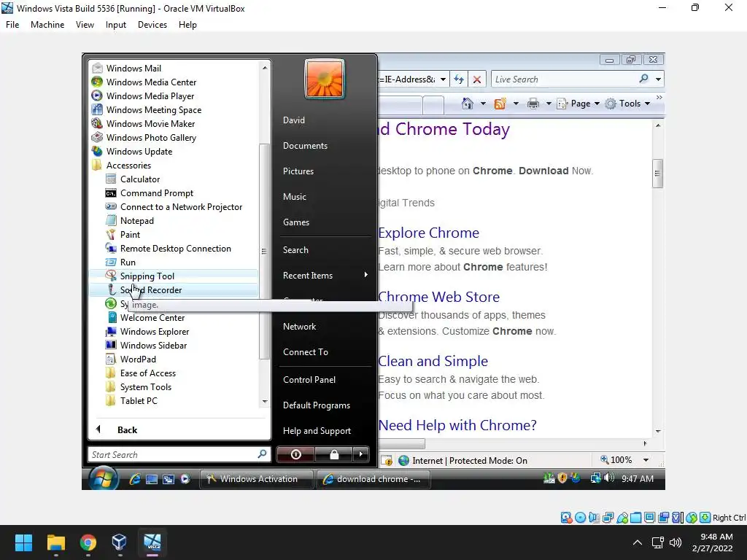Click the lock computer button

[x=334, y=454]
